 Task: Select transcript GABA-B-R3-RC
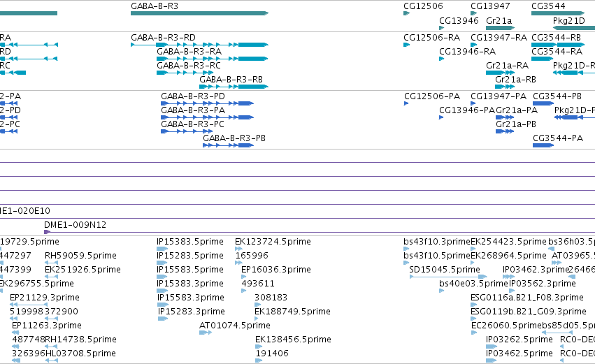coord(189,66)
